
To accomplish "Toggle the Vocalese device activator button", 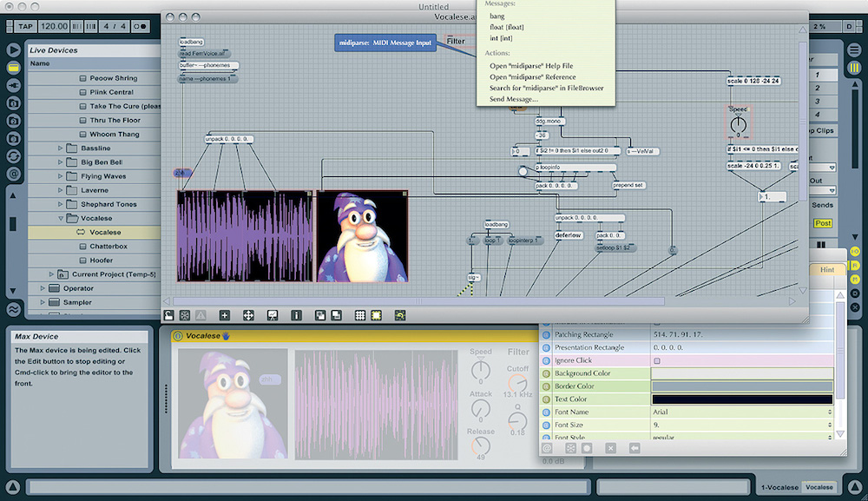I will pyautogui.click(x=178, y=336).
